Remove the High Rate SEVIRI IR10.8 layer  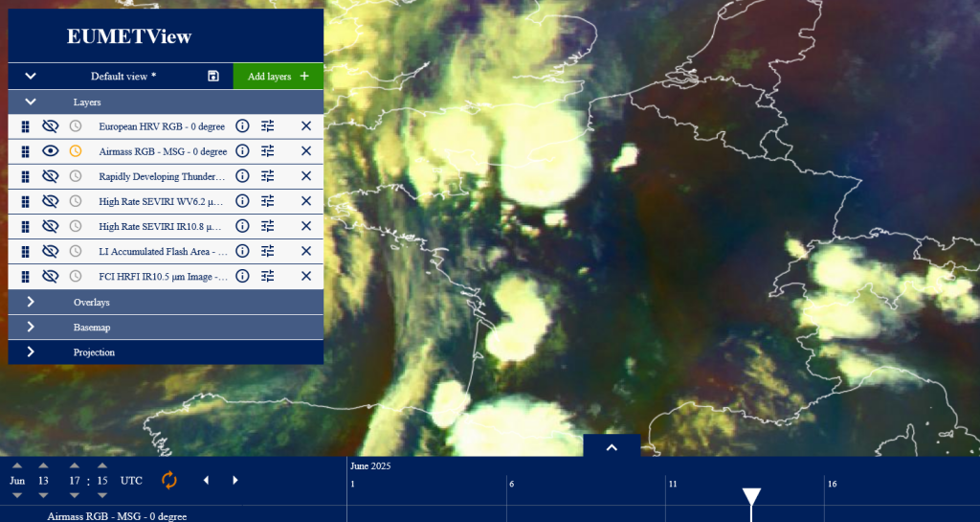click(x=306, y=226)
